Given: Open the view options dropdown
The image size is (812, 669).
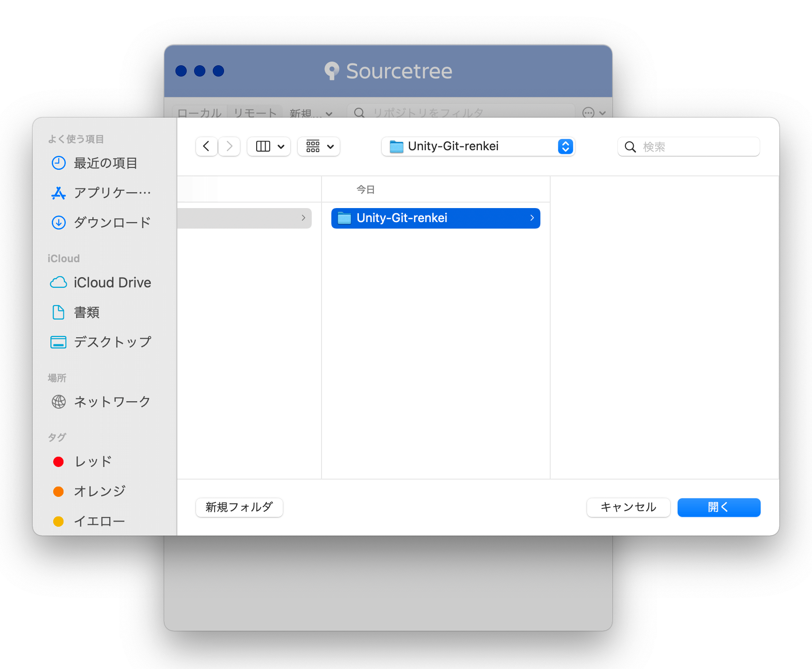Looking at the screenshot, I should tap(268, 146).
